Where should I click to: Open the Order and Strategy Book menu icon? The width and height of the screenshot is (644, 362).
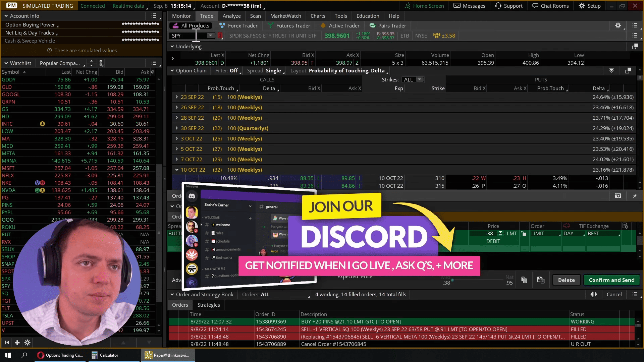[x=635, y=294]
